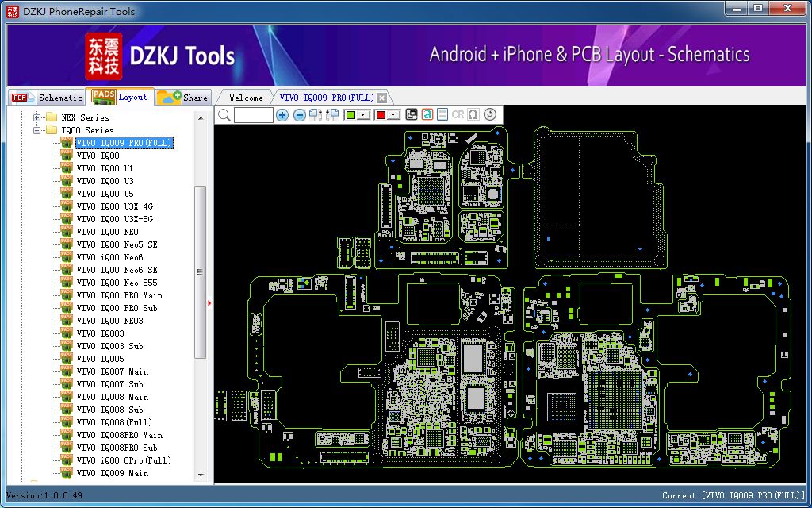Open VIVO IQOO Neo 855
The image size is (812, 508).
[x=117, y=283]
